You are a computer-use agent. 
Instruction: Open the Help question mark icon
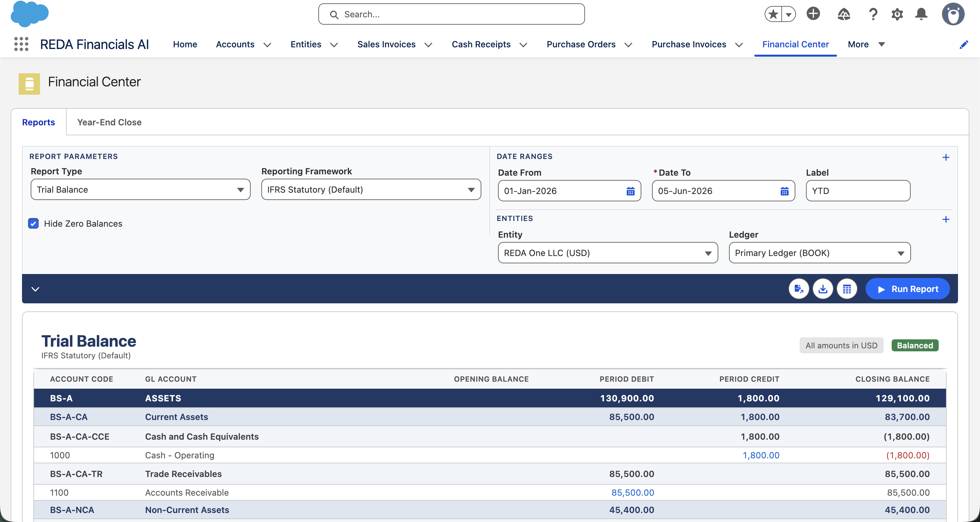(x=873, y=14)
